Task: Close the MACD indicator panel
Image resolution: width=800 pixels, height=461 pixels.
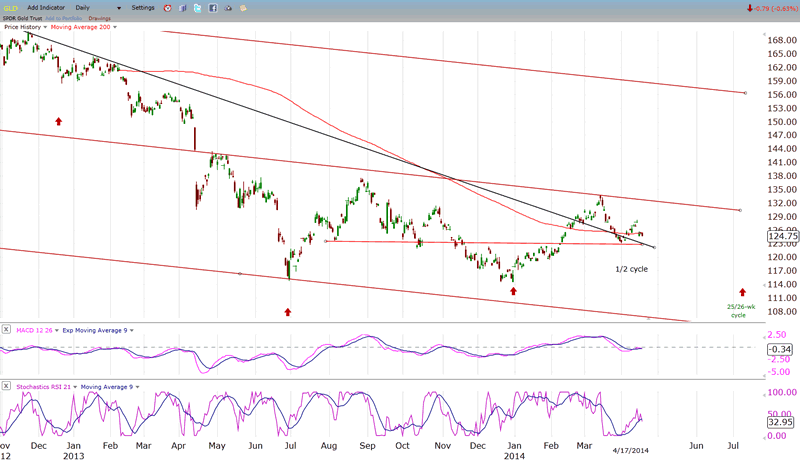Action: pos(7,329)
